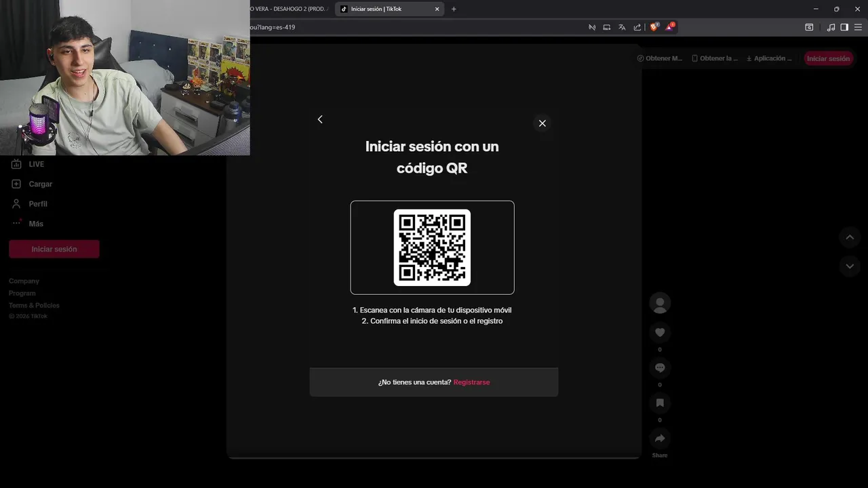The height and width of the screenshot is (488, 868).
Task: Click the share page icon in address bar
Action: (x=637, y=27)
